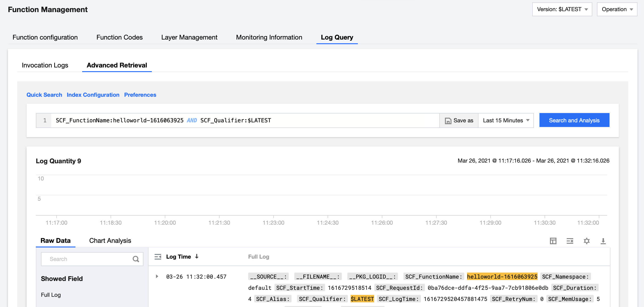Click the floppy disk Save as icon
Viewport: 644px width, 307px height.
(448, 121)
